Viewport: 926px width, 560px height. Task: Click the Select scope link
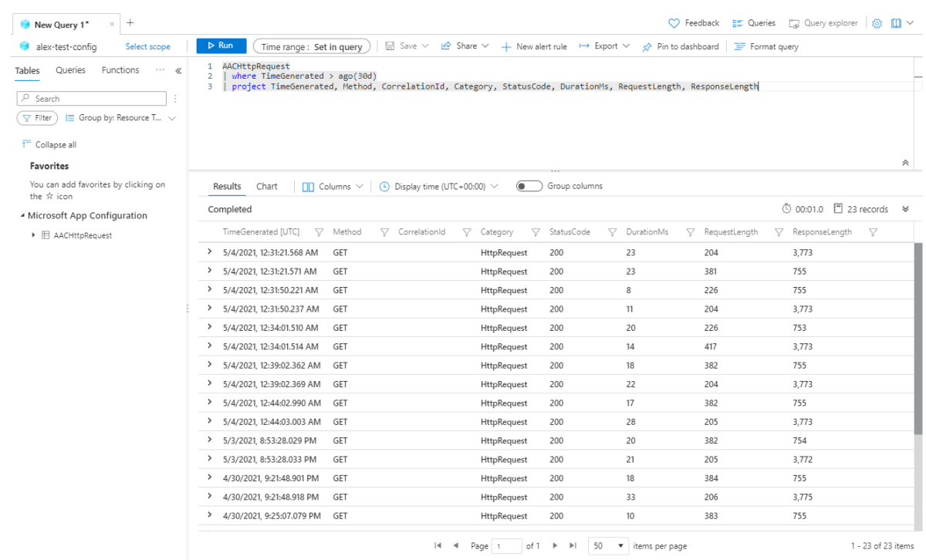(147, 46)
